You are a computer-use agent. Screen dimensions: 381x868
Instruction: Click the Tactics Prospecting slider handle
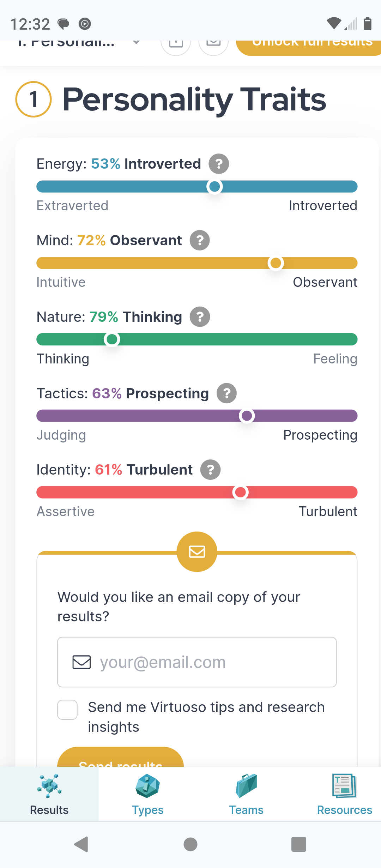[x=247, y=416]
